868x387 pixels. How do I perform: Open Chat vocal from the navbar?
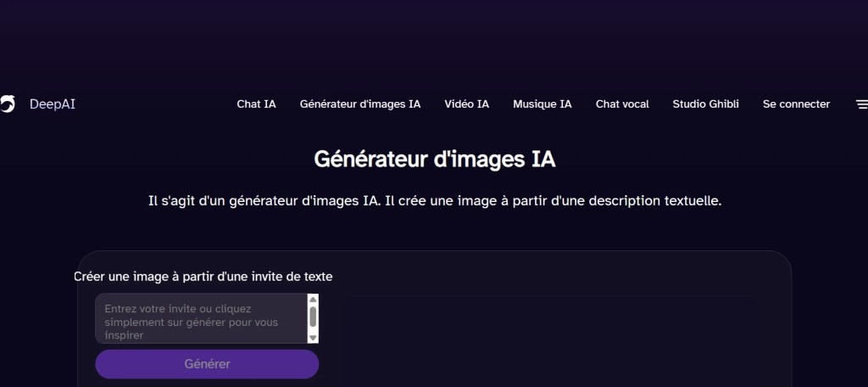622,104
